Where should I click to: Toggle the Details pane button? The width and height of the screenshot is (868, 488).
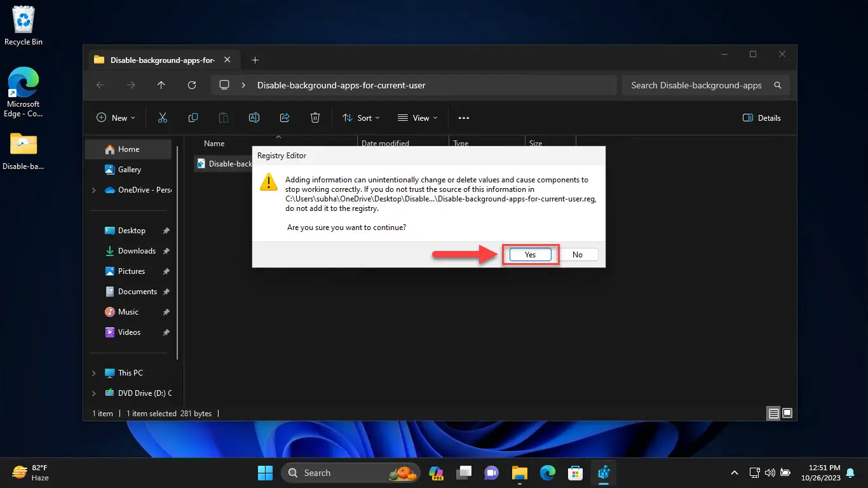762,118
